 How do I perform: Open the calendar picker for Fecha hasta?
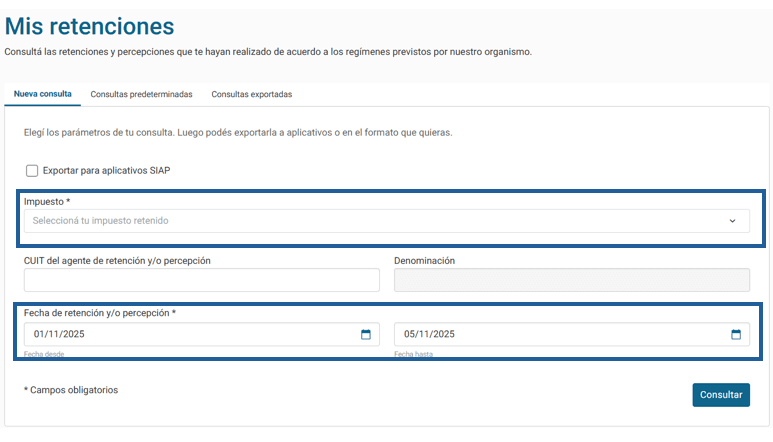coord(736,334)
